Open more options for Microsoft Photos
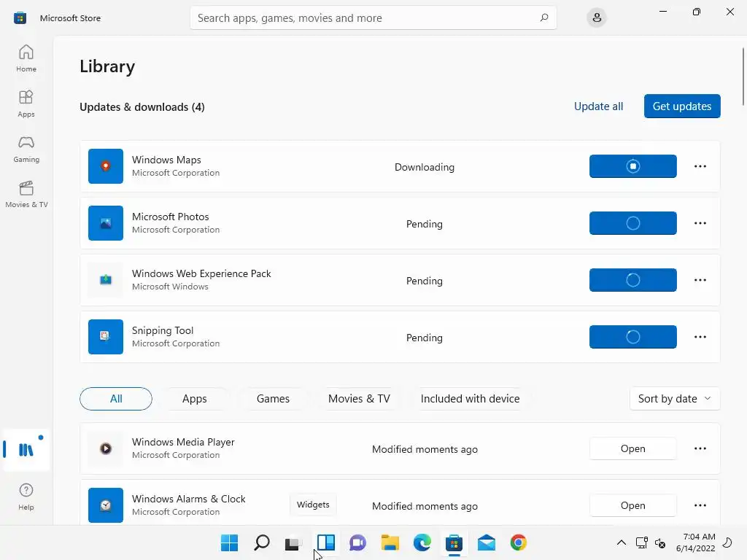 [700, 223]
